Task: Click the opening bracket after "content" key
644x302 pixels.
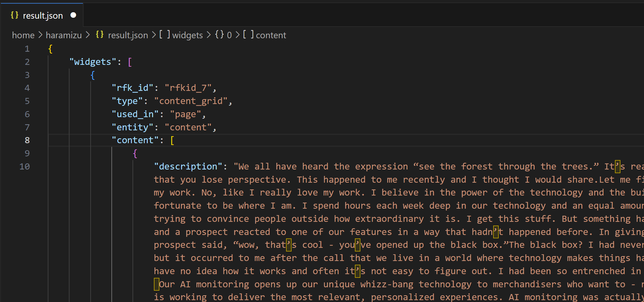Action: click(x=172, y=140)
